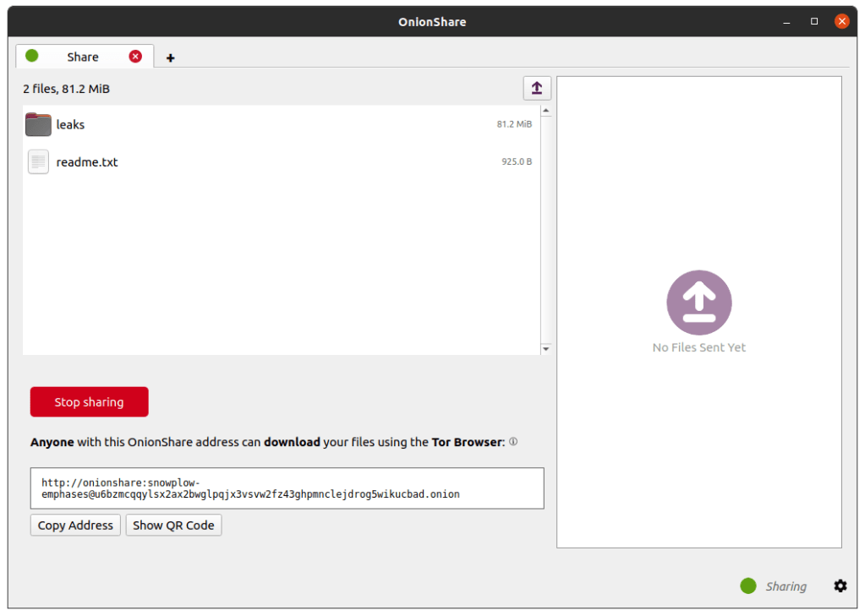Click the leaks folder icon
865x616 pixels.
coord(38,125)
